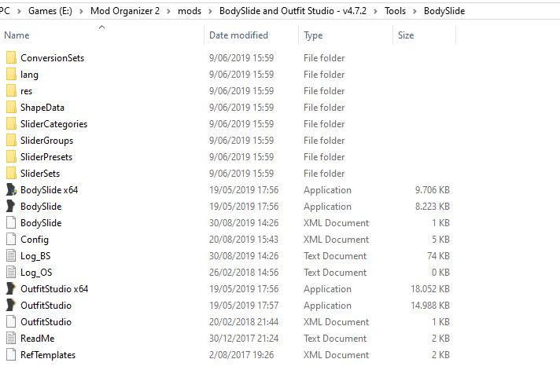The image size is (560, 392).
Task: Click the SliderPresets folder icon
Action: 11,156
